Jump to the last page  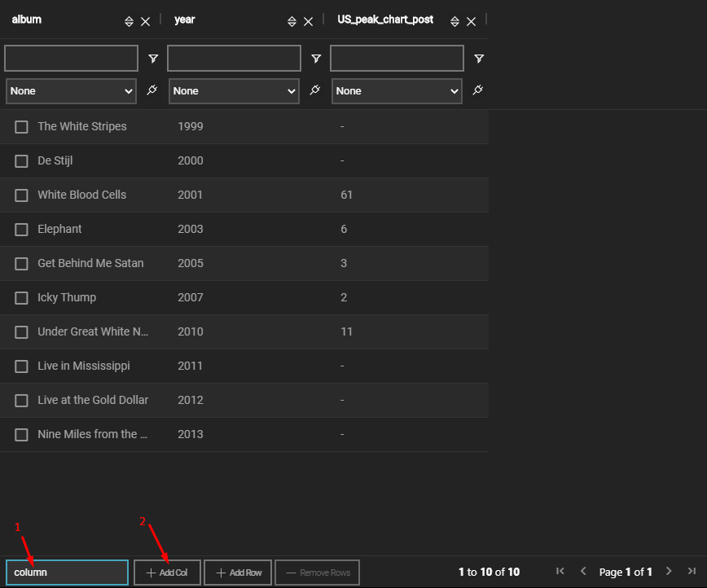coord(692,572)
